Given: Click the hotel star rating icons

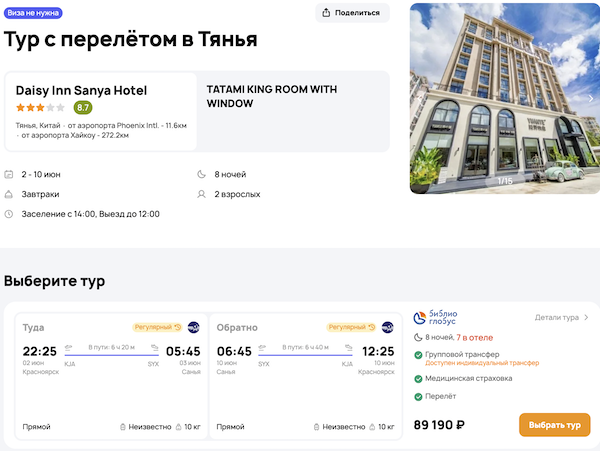Looking at the screenshot, I should pos(41,107).
